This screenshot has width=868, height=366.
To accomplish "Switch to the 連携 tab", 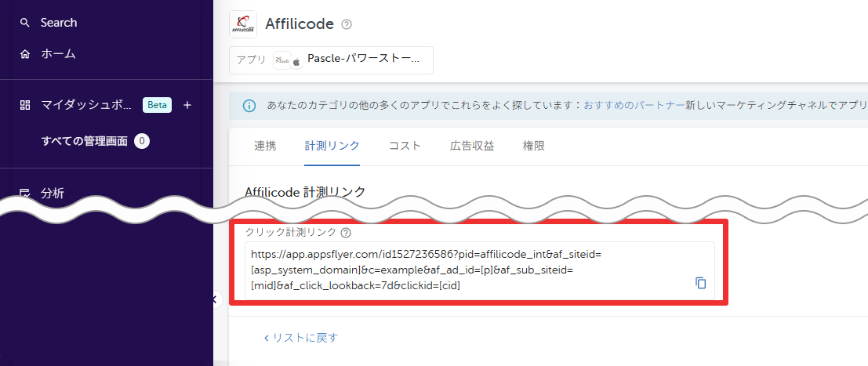I will click(265, 147).
